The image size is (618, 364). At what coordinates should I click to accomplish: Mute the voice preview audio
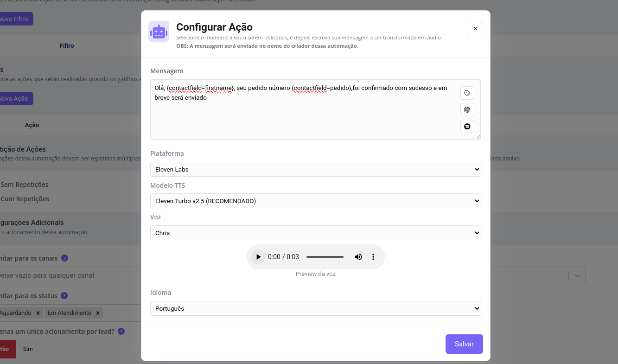[x=358, y=257]
